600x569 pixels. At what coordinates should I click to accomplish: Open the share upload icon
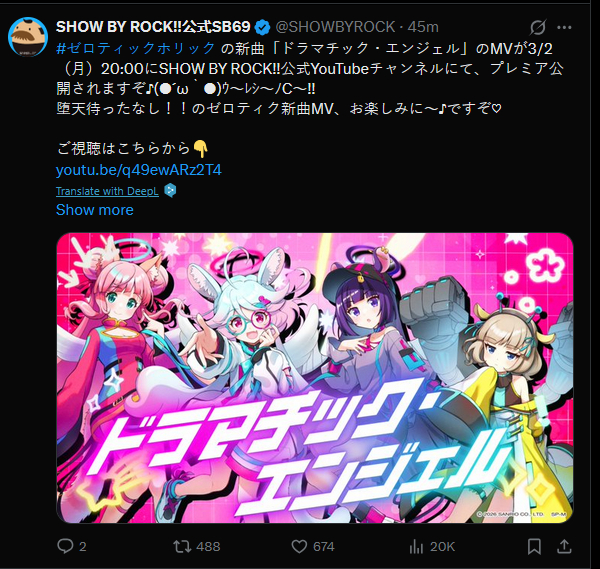564,546
